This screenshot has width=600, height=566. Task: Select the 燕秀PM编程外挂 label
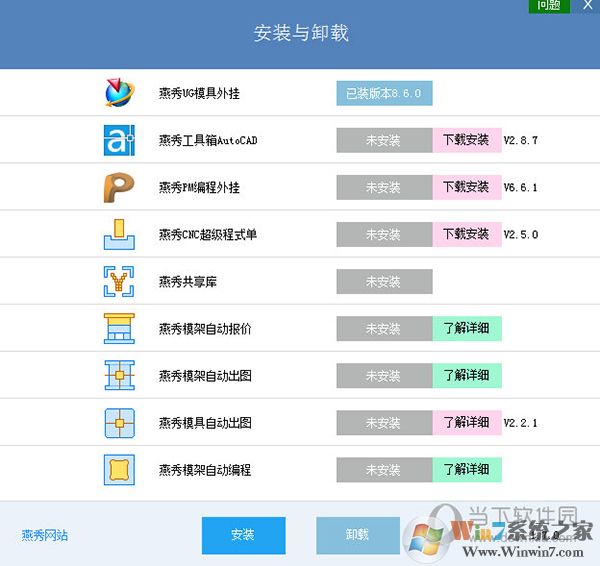199,188
